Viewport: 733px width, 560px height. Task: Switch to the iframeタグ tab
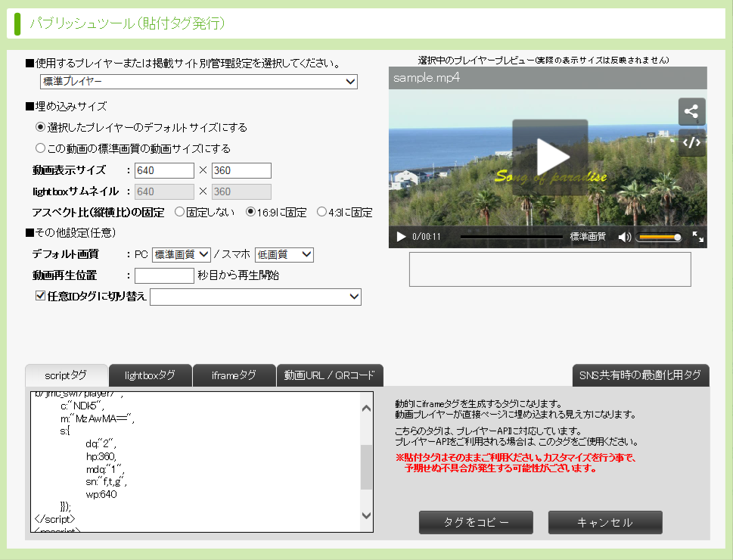[x=234, y=375]
